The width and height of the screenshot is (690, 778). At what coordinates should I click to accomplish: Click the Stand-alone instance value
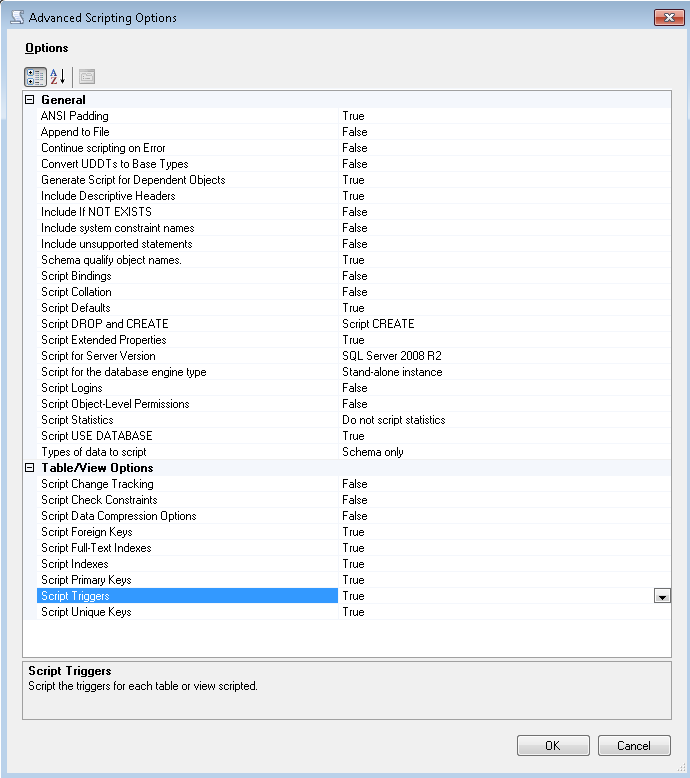tap(392, 372)
